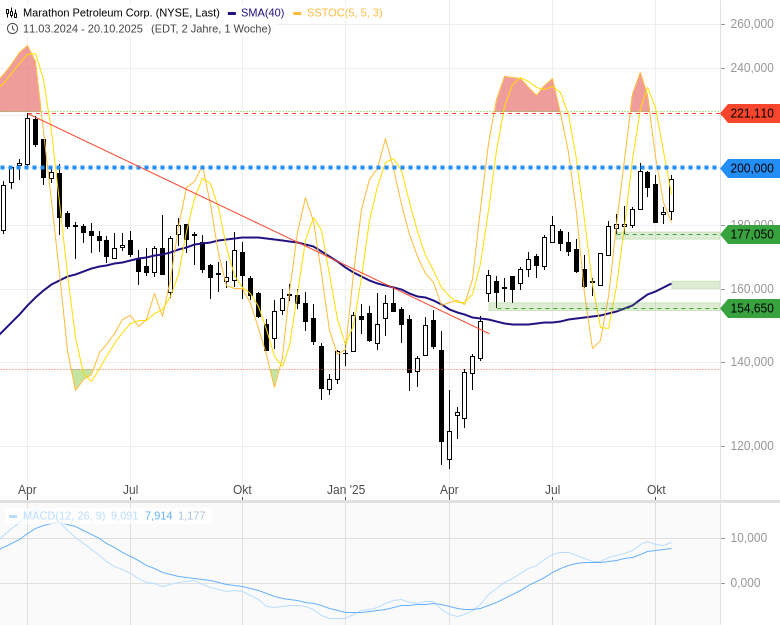780x625 pixels.
Task: Click the green 154,650 price tag
Action: click(751, 308)
